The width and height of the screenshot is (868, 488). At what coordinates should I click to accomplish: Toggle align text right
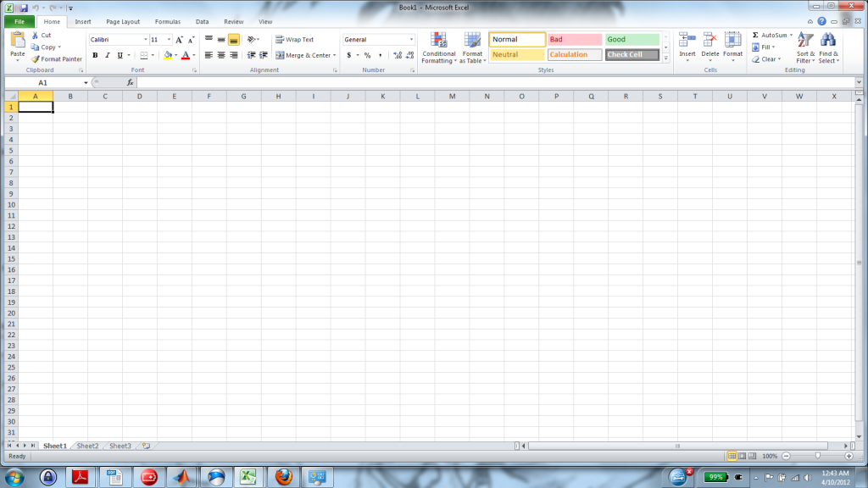[x=234, y=55]
